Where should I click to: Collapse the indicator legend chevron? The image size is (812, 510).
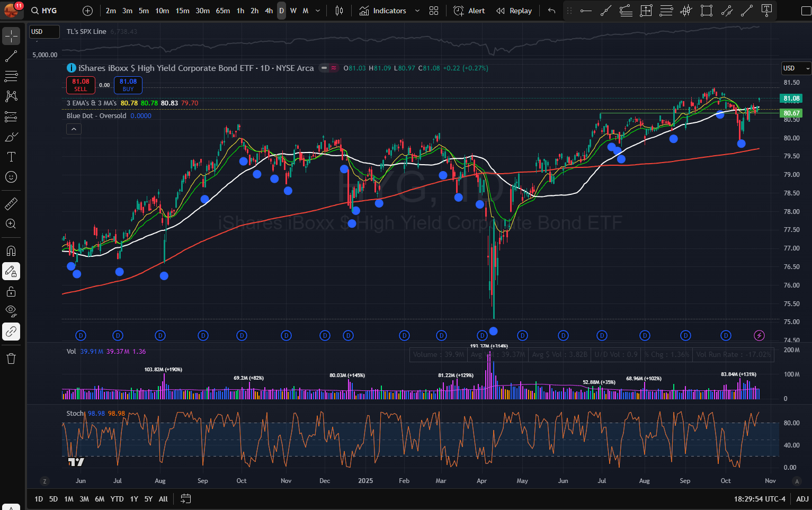(x=74, y=129)
